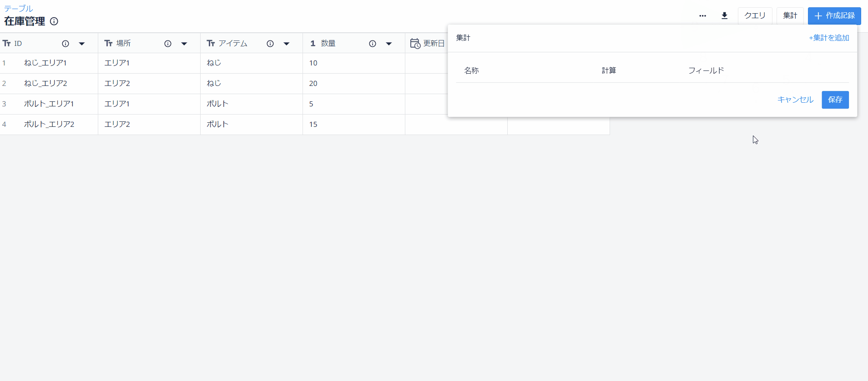
Task: Click the quantity cell showing 20
Action: 354,84
